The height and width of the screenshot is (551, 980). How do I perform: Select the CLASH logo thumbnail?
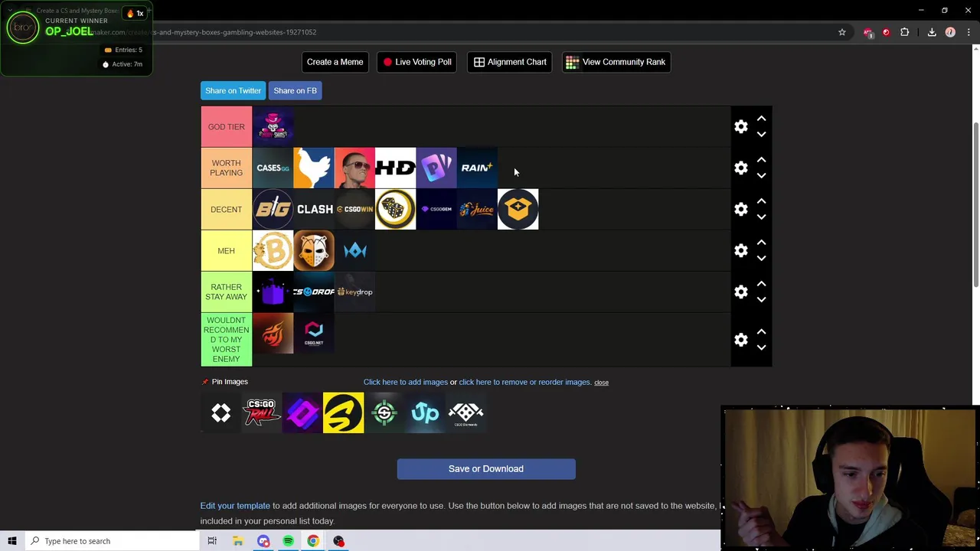[314, 209]
